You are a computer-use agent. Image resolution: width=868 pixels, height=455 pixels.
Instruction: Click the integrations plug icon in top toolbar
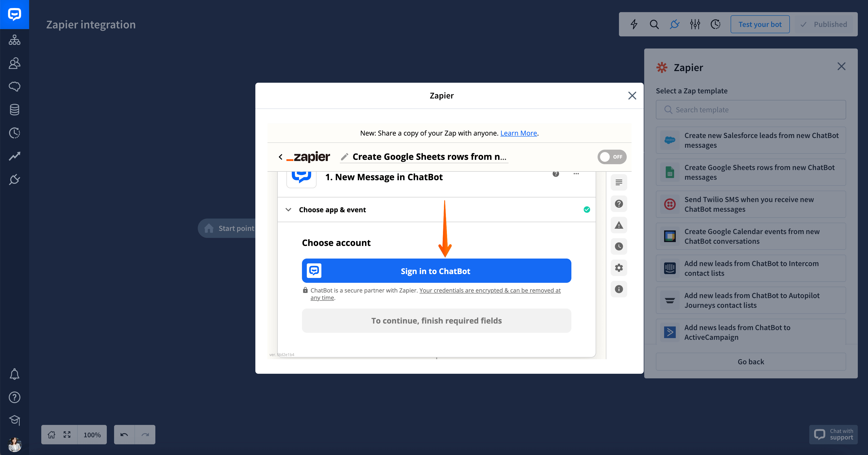tap(675, 24)
